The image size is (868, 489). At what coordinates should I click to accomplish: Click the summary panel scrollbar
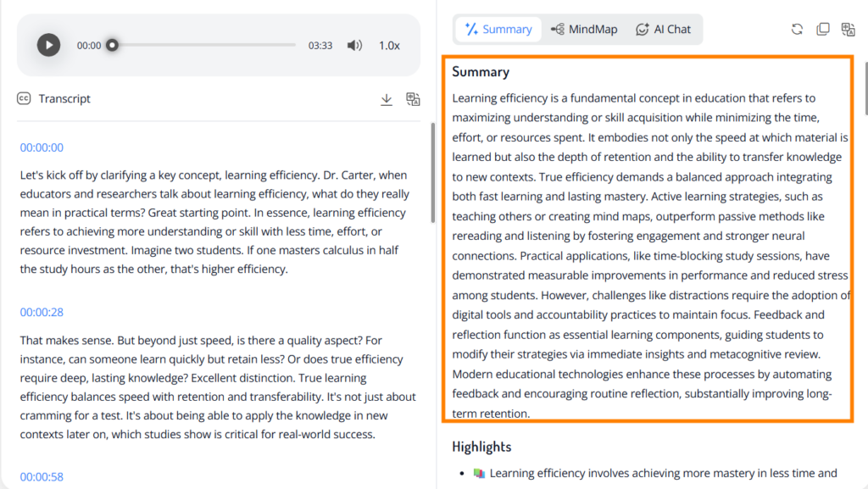point(866,88)
